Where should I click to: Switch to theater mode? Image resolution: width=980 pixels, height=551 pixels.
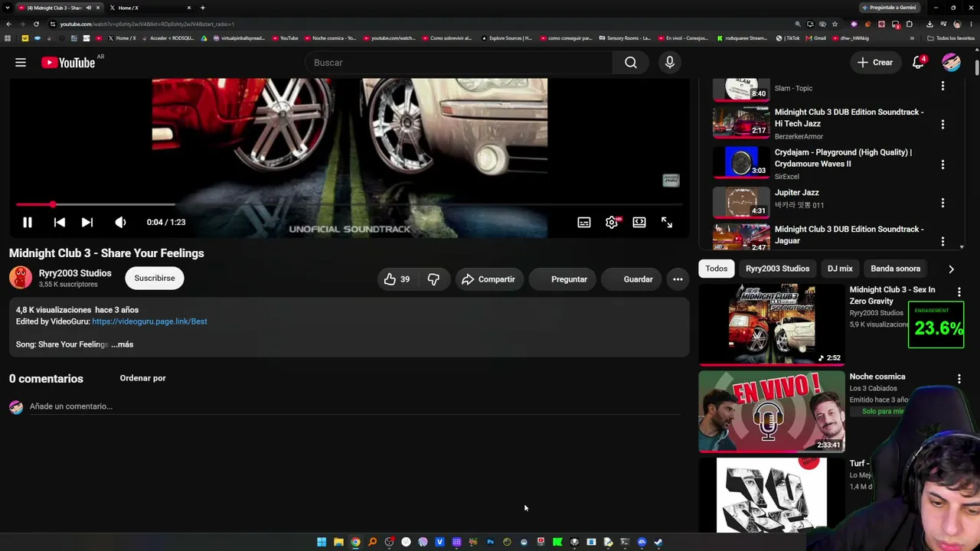(639, 222)
